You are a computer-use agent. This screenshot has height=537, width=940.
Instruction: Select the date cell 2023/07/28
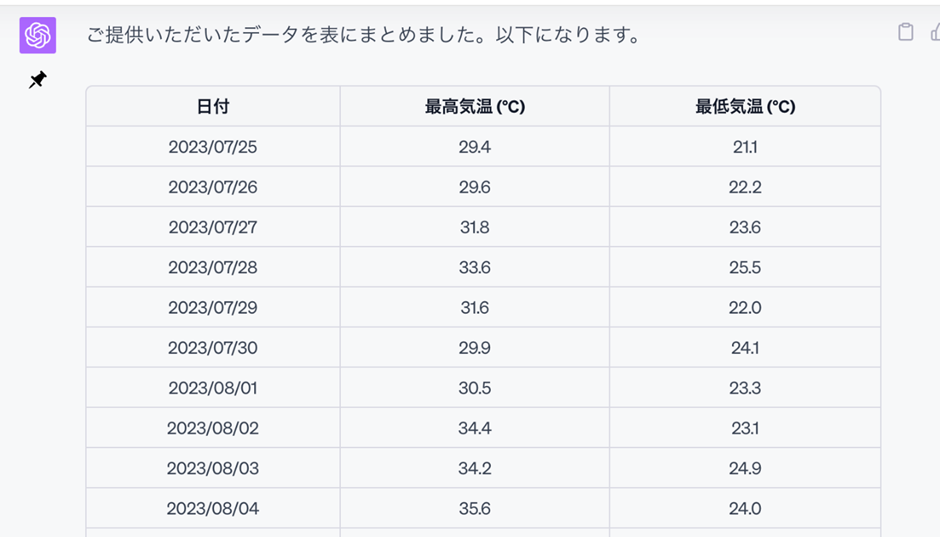click(x=213, y=267)
